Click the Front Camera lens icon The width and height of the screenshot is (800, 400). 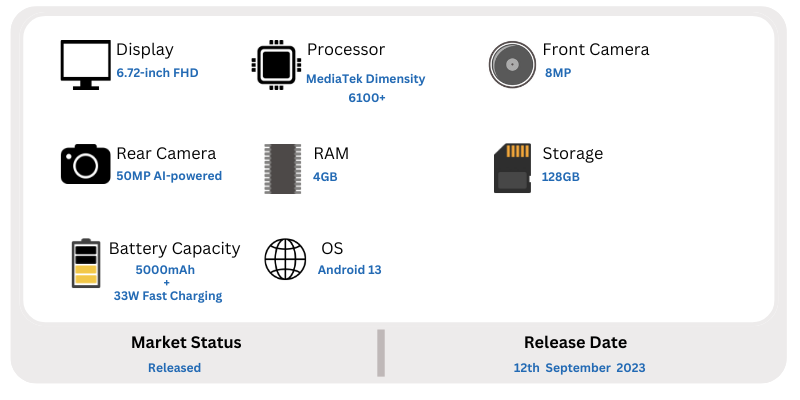coord(512,65)
